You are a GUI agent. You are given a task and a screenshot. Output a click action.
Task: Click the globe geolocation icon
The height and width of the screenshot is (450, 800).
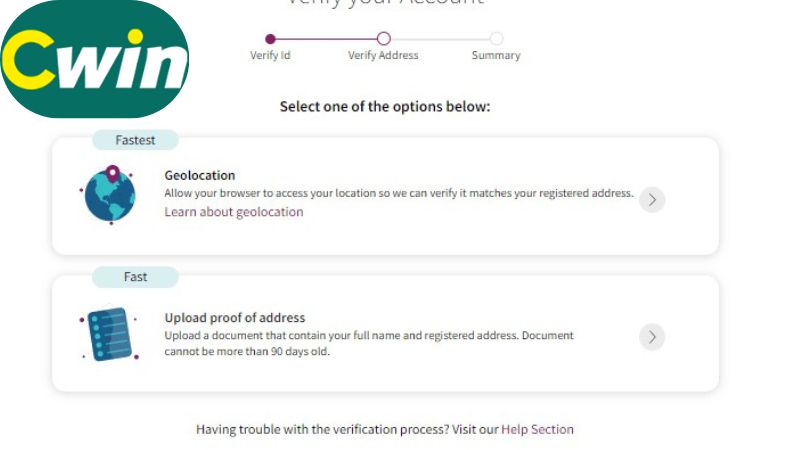coord(109,196)
